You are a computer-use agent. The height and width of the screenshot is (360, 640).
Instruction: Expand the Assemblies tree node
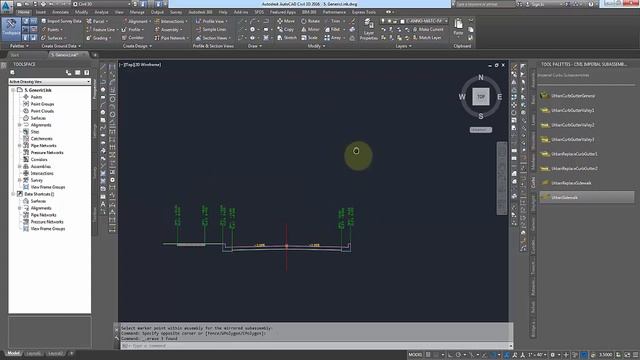(20, 167)
